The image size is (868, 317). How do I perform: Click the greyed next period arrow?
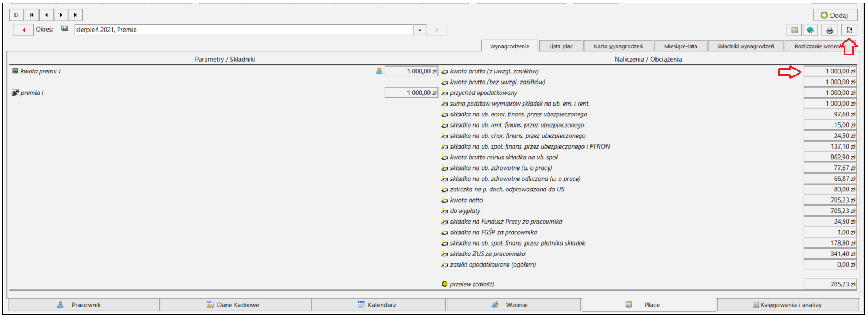coord(437,30)
